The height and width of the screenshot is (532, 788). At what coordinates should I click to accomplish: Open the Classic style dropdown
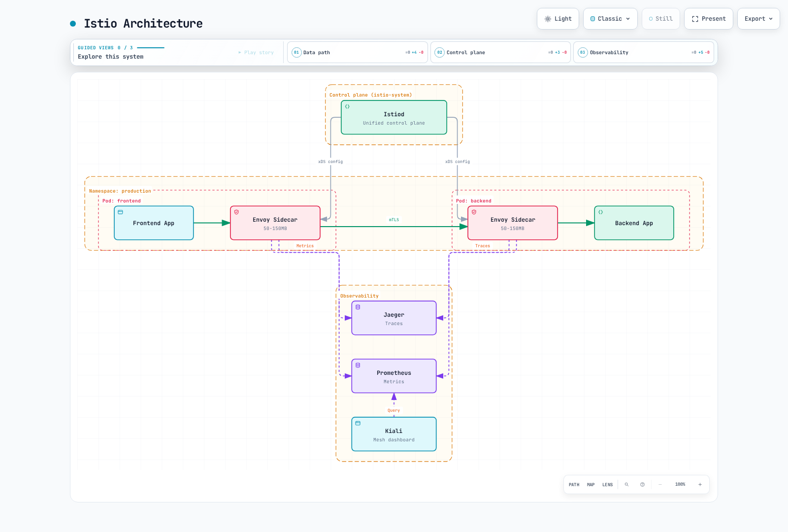[x=610, y=19]
